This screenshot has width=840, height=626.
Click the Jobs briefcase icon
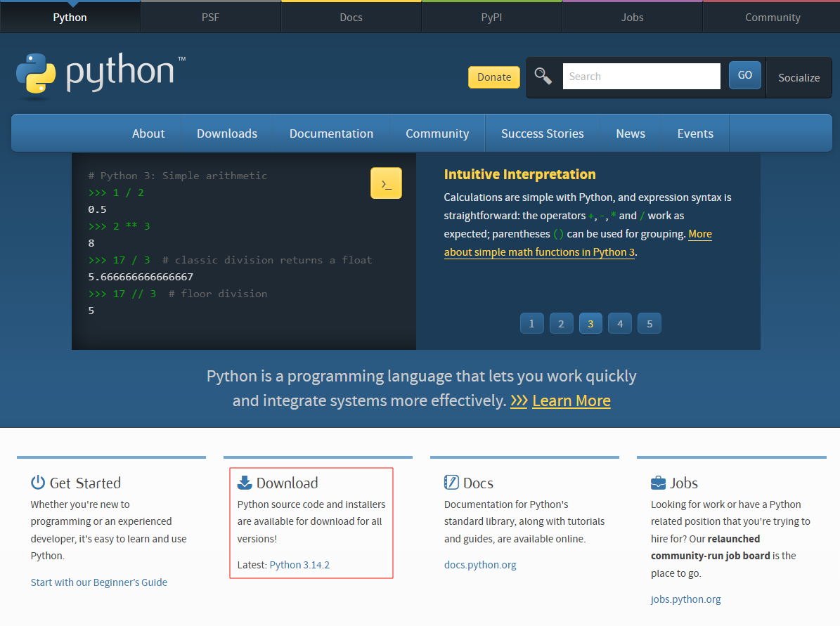pos(657,482)
